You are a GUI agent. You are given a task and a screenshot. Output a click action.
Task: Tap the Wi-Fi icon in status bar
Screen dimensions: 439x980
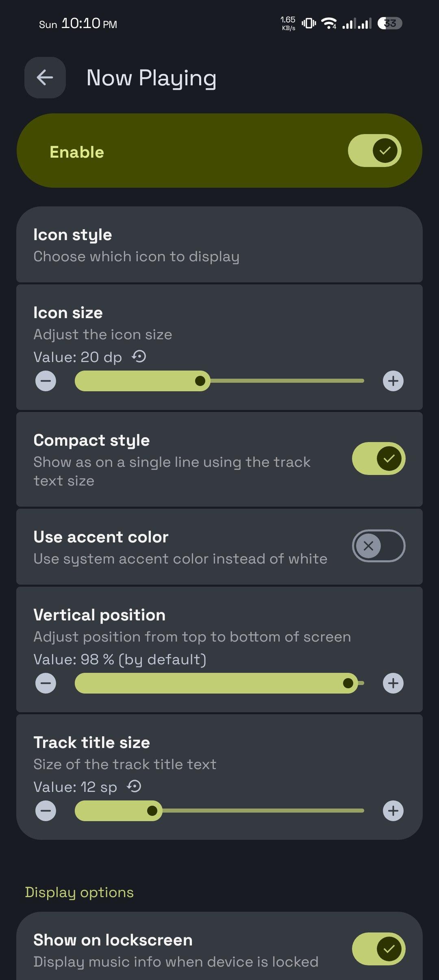[x=328, y=24]
